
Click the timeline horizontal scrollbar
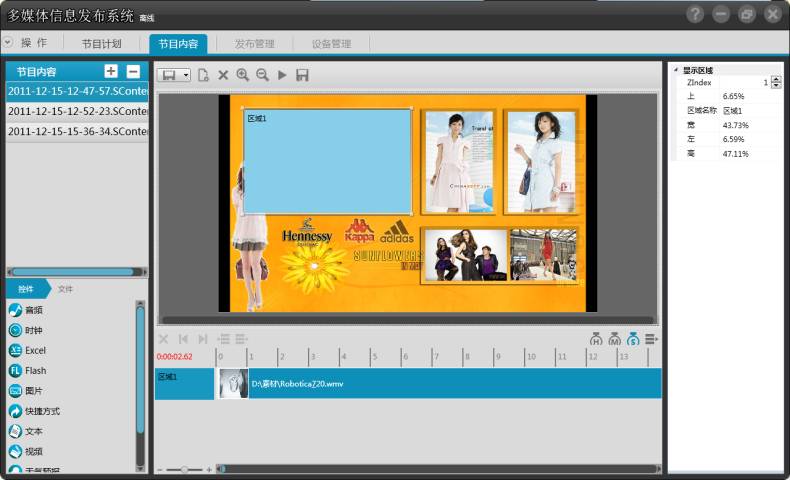tap(438, 469)
